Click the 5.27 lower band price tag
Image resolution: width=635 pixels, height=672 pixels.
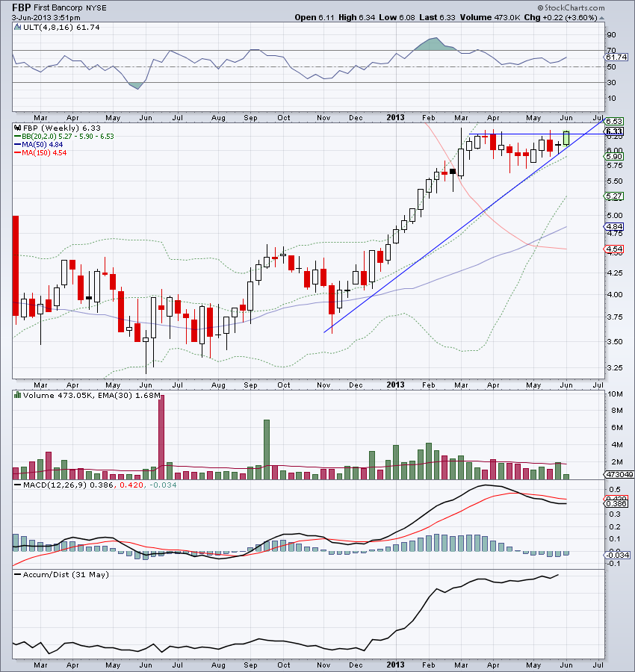click(x=614, y=196)
